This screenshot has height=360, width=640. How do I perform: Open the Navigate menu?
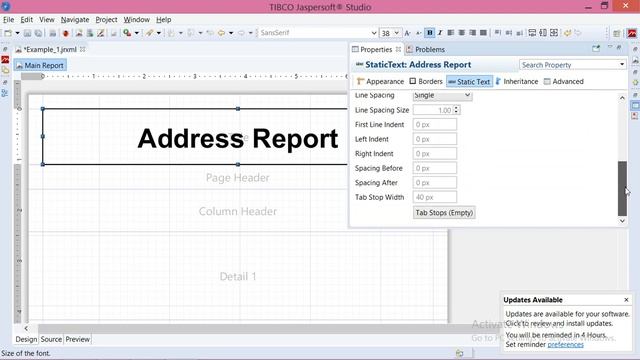[x=75, y=20]
